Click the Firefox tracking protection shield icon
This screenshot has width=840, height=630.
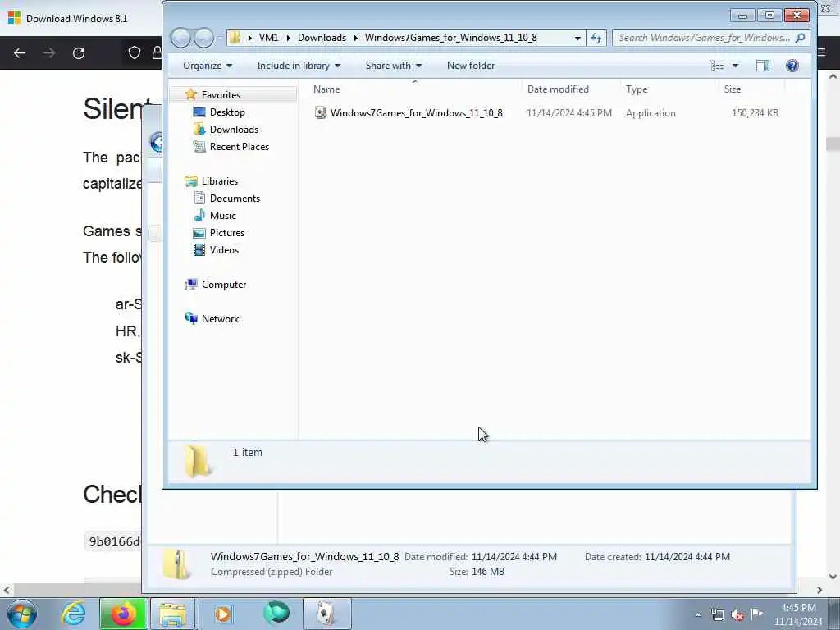click(135, 52)
